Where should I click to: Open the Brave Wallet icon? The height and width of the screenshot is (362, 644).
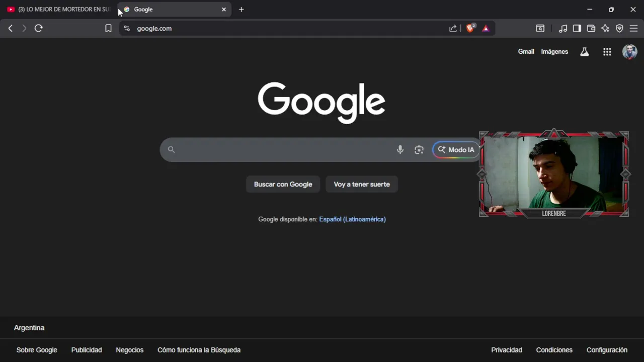[x=591, y=29]
